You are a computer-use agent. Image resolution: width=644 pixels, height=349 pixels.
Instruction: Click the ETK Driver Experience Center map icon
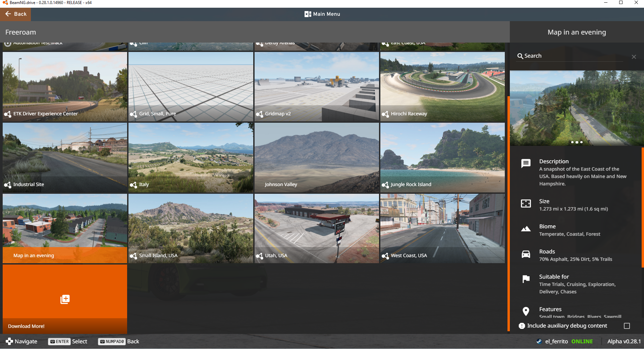click(7, 114)
